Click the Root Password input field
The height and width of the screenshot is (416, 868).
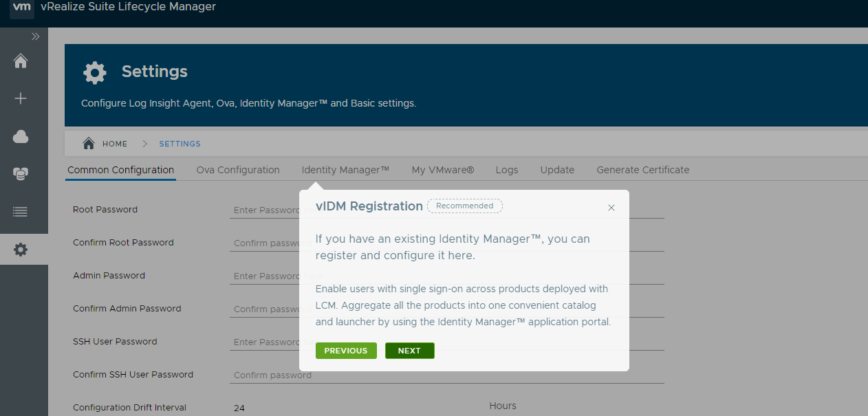pos(265,210)
